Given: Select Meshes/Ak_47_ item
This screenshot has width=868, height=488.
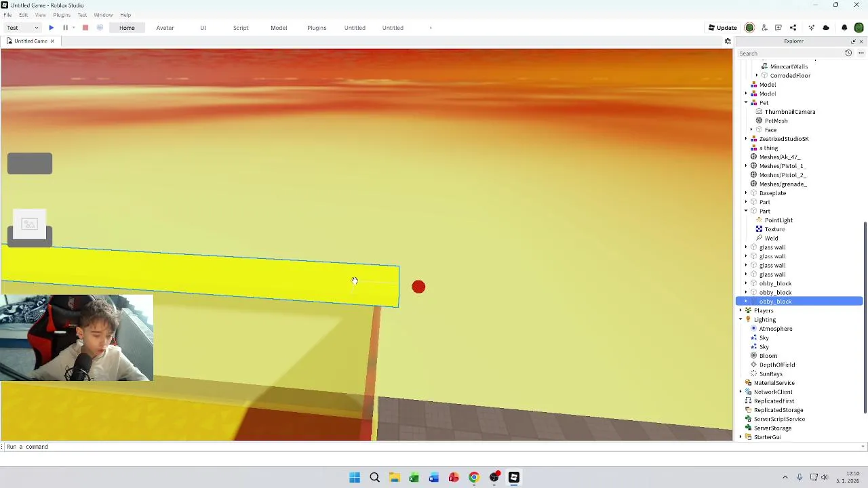Looking at the screenshot, I should 779,157.
